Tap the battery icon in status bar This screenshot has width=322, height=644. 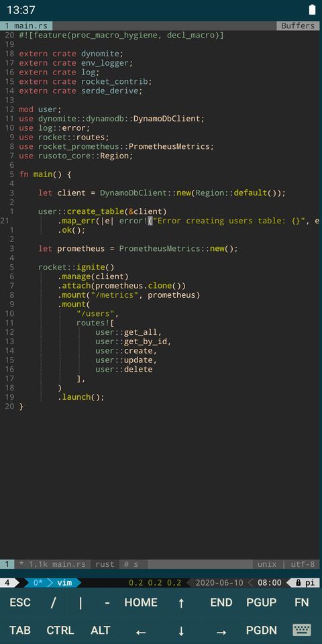pos(312,10)
